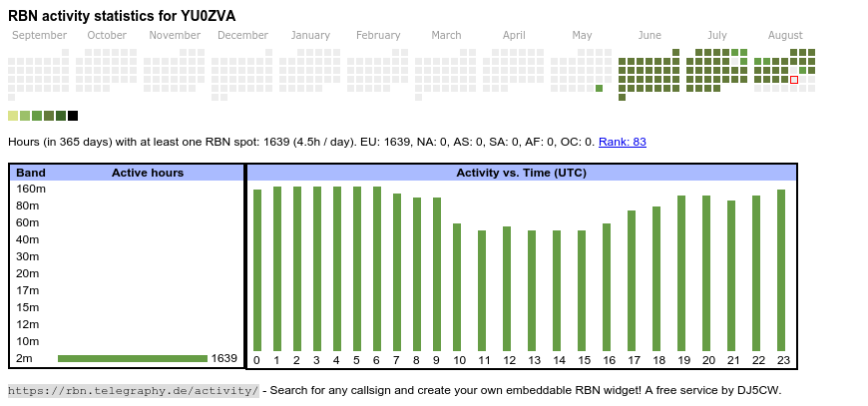Open the Rank: 83 link

(622, 142)
